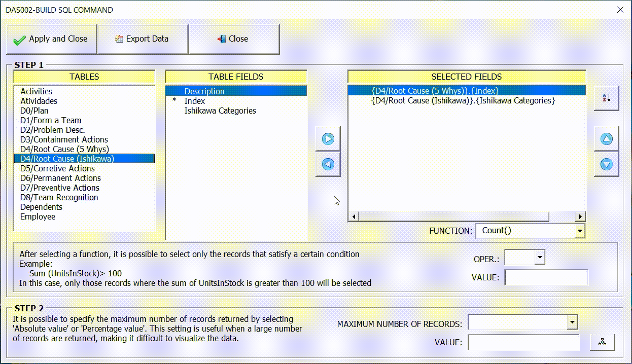Image resolution: width=632 pixels, height=364 pixels.
Task: Select the D0/Plan table
Action: point(34,111)
